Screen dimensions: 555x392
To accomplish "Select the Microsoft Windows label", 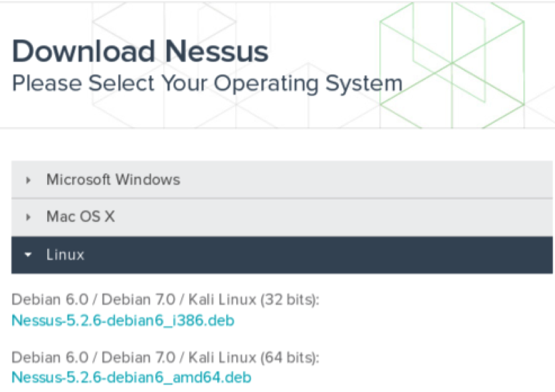I will (x=113, y=180).
